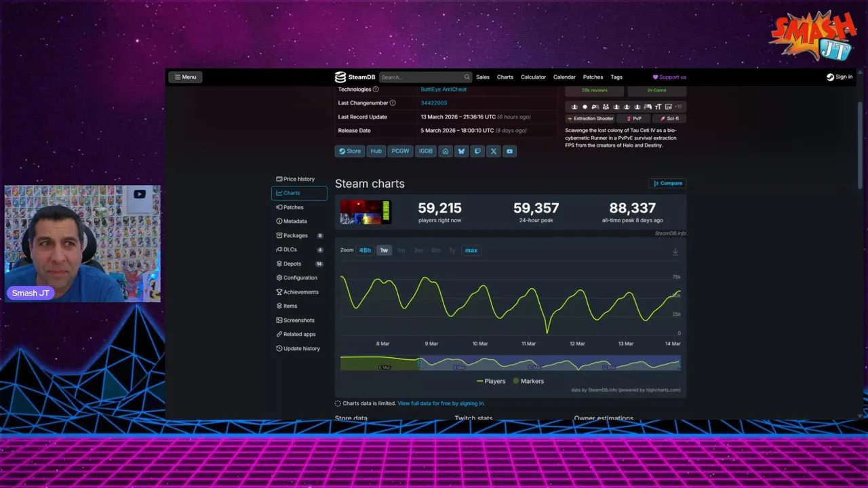The height and width of the screenshot is (488, 868).
Task: Toggle the Players legend series
Action: pyautogui.click(x=491, y=381)
